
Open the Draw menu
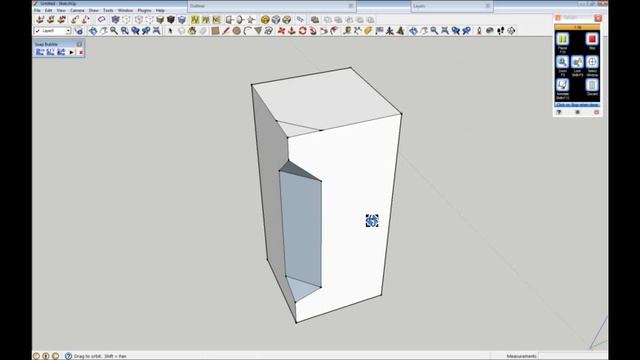point(93,10)
